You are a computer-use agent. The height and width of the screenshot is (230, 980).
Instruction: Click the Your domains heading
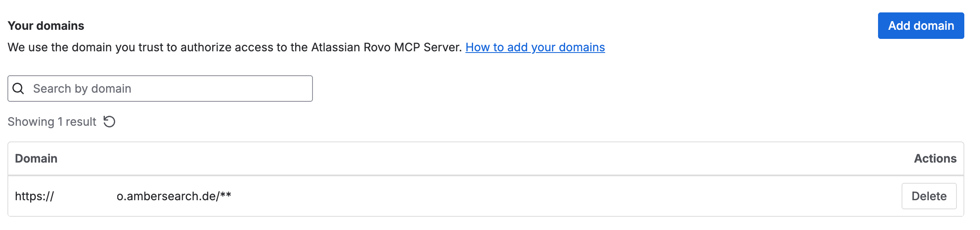pos(46,26)
